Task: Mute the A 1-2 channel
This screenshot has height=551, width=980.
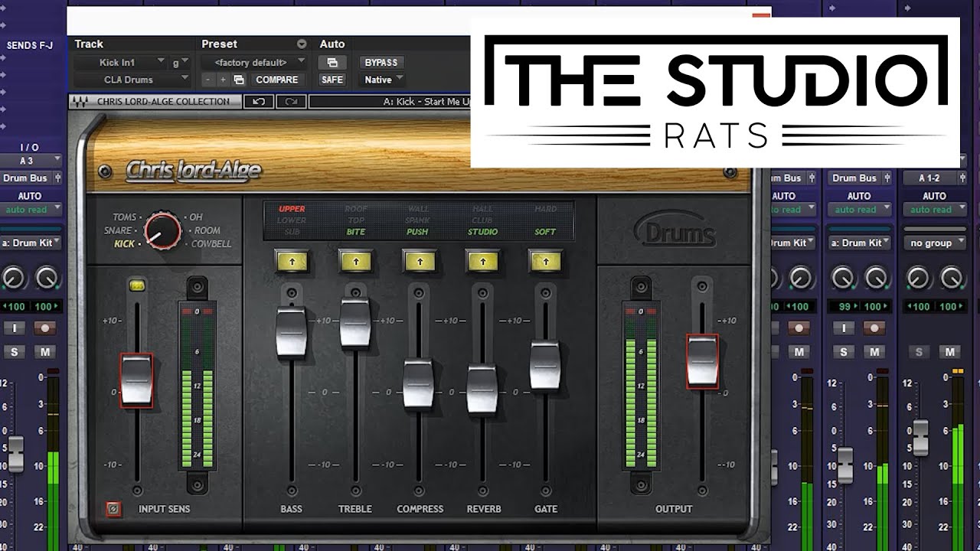Action: tap(951, 352)
